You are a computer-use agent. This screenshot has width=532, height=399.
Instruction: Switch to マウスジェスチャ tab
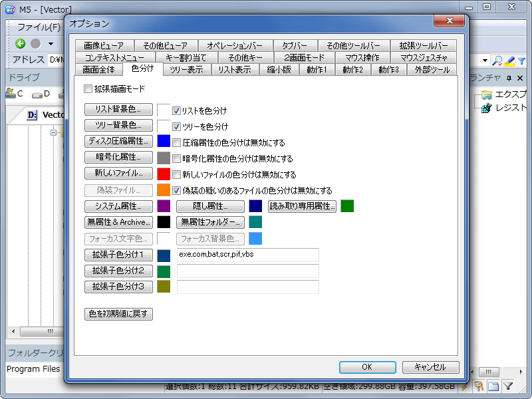tap(424, 58)
